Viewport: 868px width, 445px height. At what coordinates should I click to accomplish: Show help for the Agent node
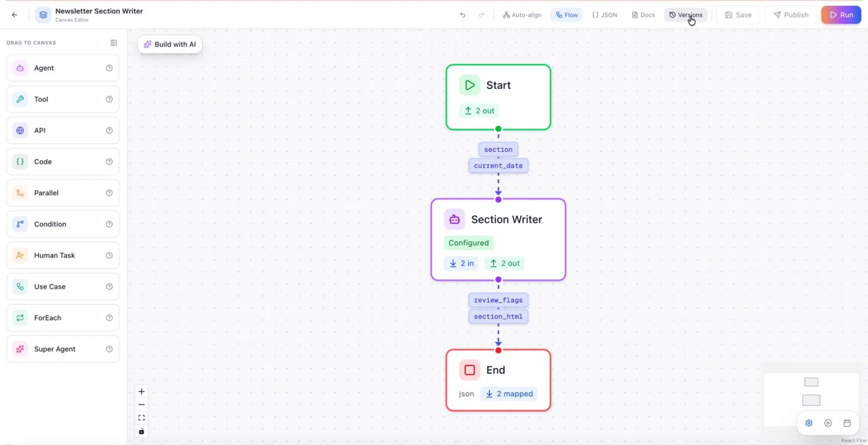click(109, 68)
